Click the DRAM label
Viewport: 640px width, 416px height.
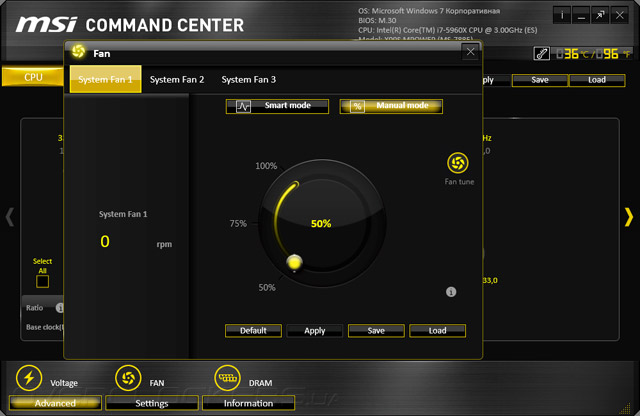coord(260,383)
